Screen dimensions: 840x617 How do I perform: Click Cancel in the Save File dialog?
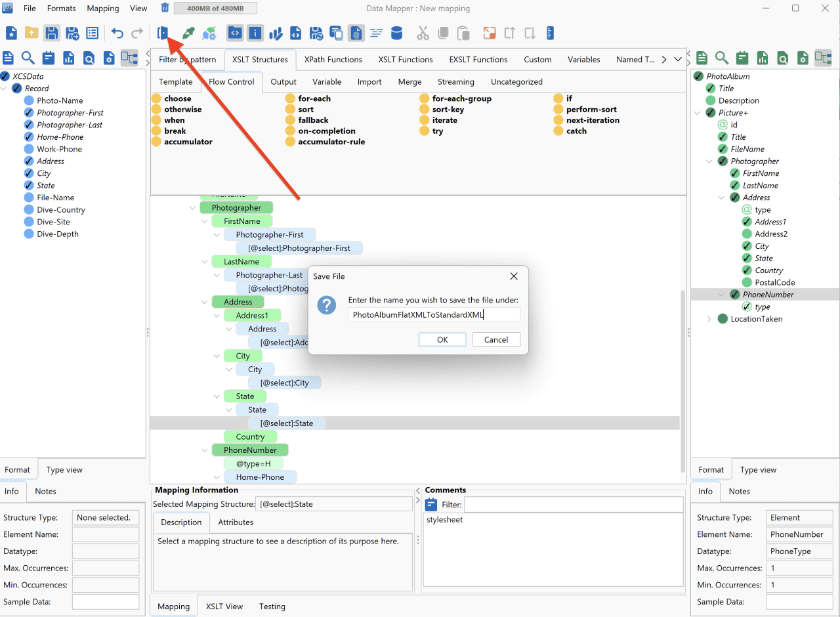point(496,339)
